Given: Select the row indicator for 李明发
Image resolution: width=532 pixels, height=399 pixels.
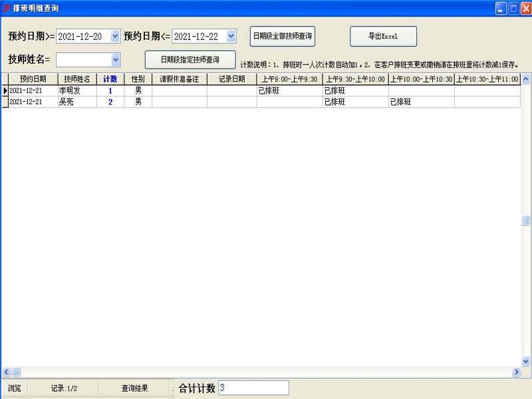Looking at the screenshot, I should click(5, 90).
